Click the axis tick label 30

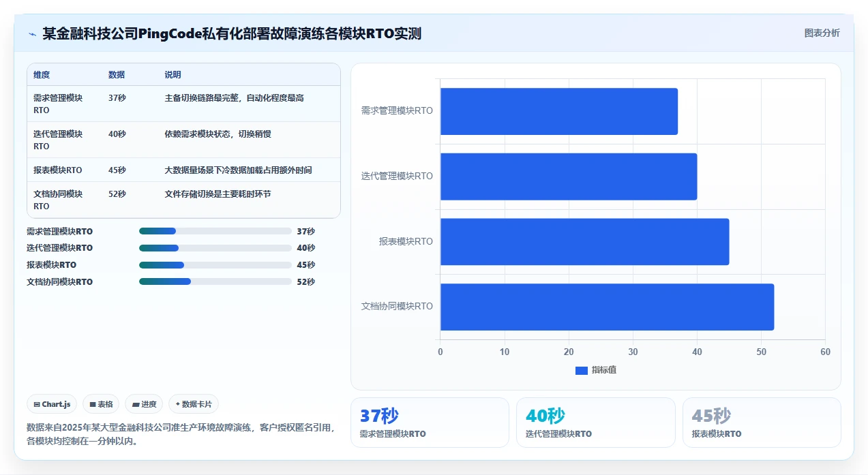(x=633, y=352)
